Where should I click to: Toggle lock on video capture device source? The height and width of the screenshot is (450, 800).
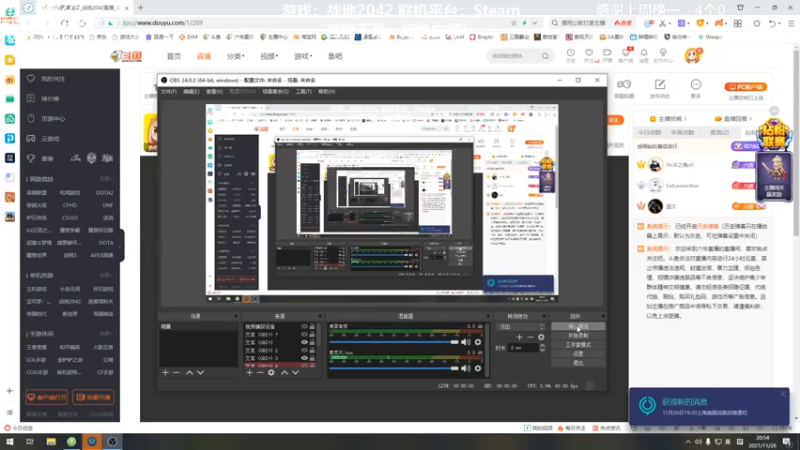click(312, 327)
